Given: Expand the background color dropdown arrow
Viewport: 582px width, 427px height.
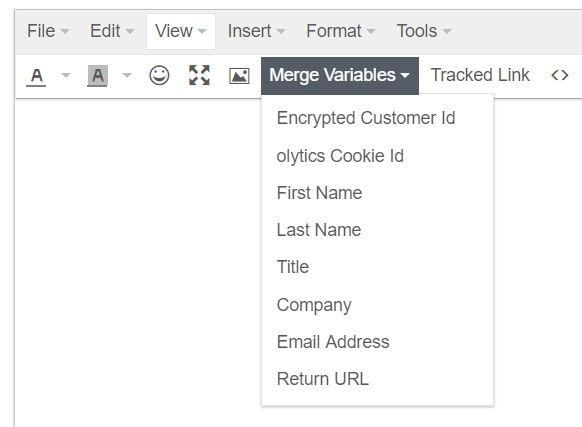Looking at the screenshot, I should point(127,76).
